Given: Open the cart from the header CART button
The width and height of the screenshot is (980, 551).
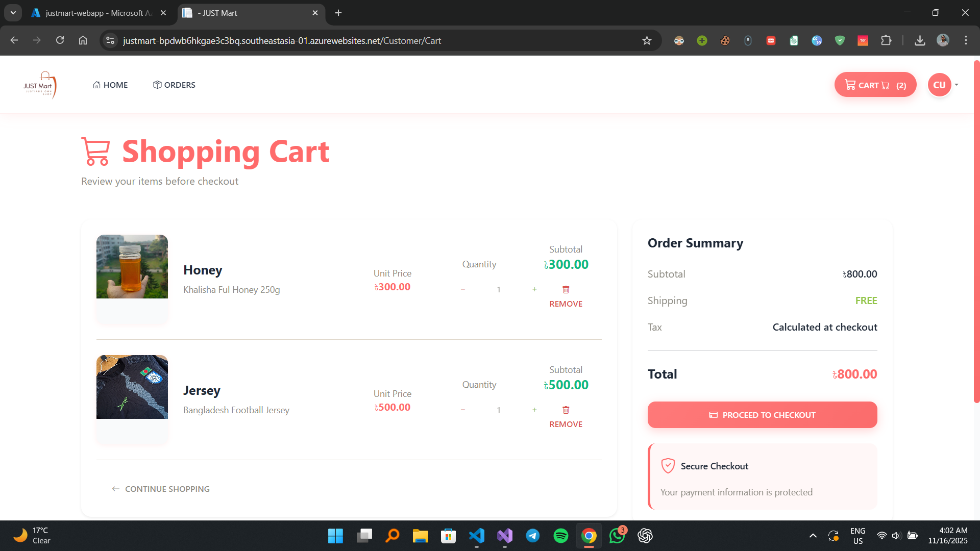Looking at the screenshot, I should pyautogui.click(x=874, y=85).
